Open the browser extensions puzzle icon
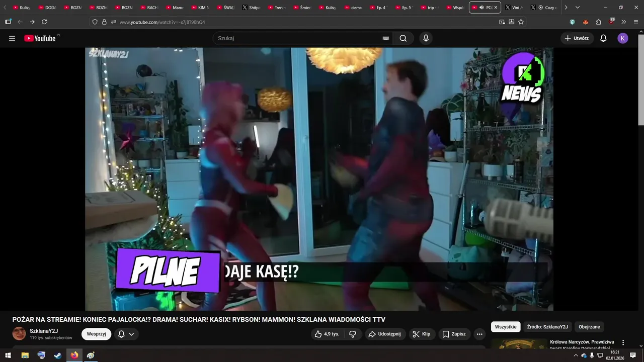The height and width of the screenshot is (362, 644). (598, 22)
